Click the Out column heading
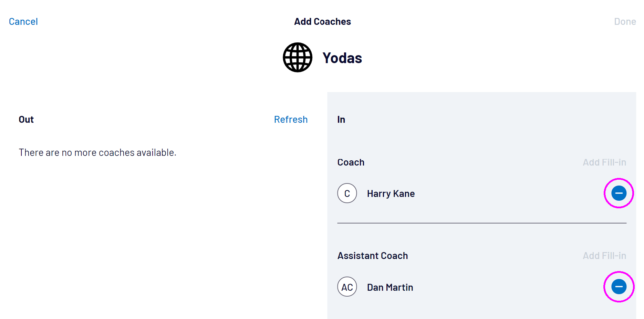The width and height of the screenshot is (644, 319). (26, 119)
